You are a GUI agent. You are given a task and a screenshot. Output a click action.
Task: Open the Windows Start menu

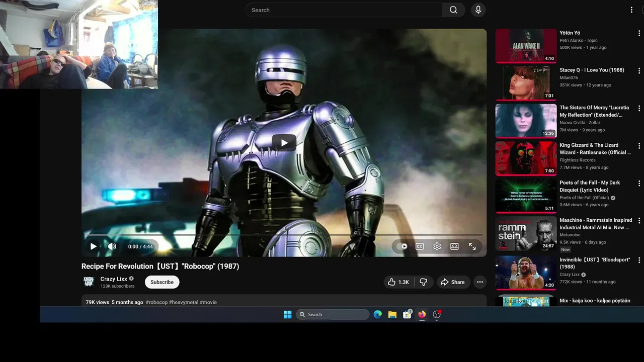(287, 315)
